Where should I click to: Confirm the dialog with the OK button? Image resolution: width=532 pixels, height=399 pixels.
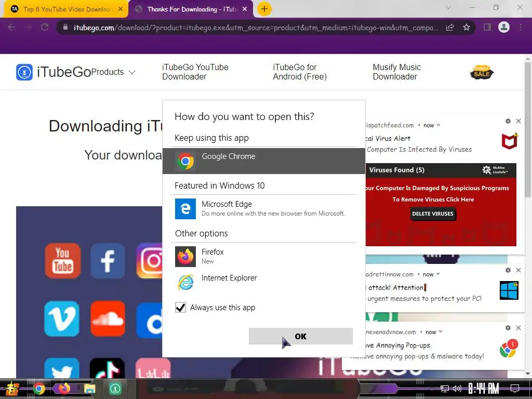click(x=301, y=336)
